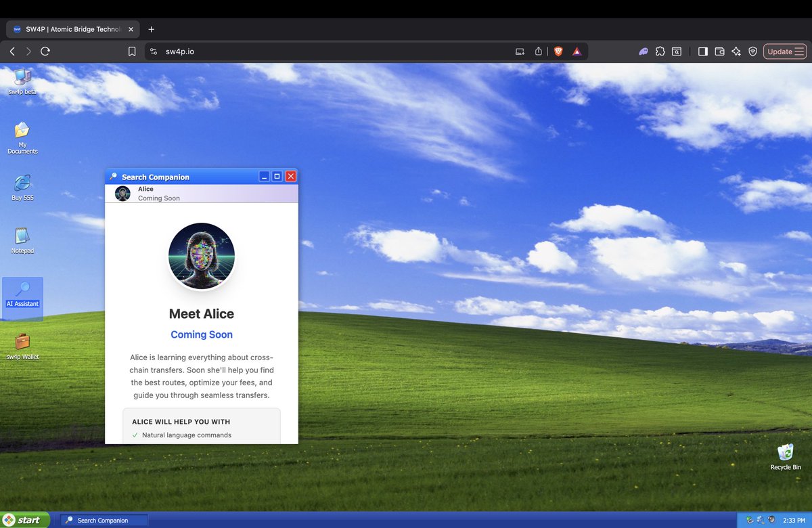
Task: Click the install app icon in address bar
Action: (520, 51)
